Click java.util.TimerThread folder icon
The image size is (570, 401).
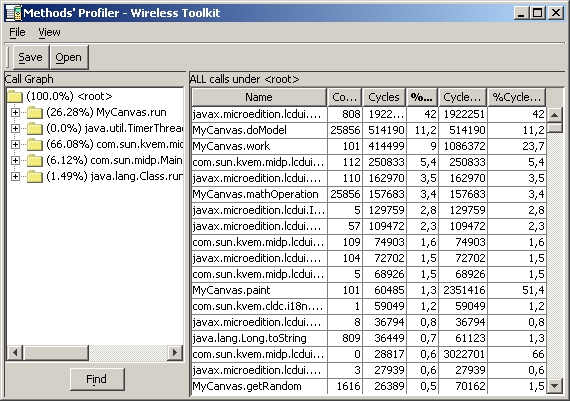click(x=35, y=128)
